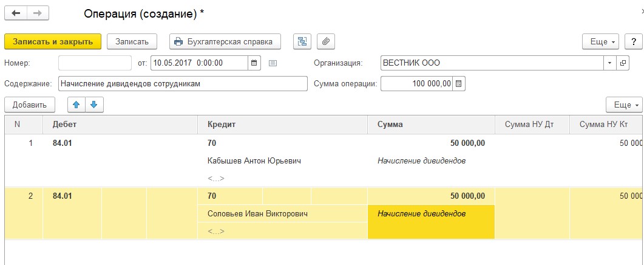This screenshot has width=644, height=265.
Task: Select debit 84.01 in row 1
Action: click(x=63, y=143)
